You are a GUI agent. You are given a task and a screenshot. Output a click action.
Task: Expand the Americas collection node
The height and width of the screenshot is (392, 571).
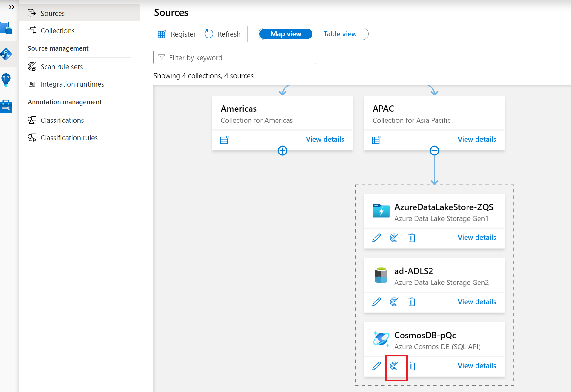(282, 151)
